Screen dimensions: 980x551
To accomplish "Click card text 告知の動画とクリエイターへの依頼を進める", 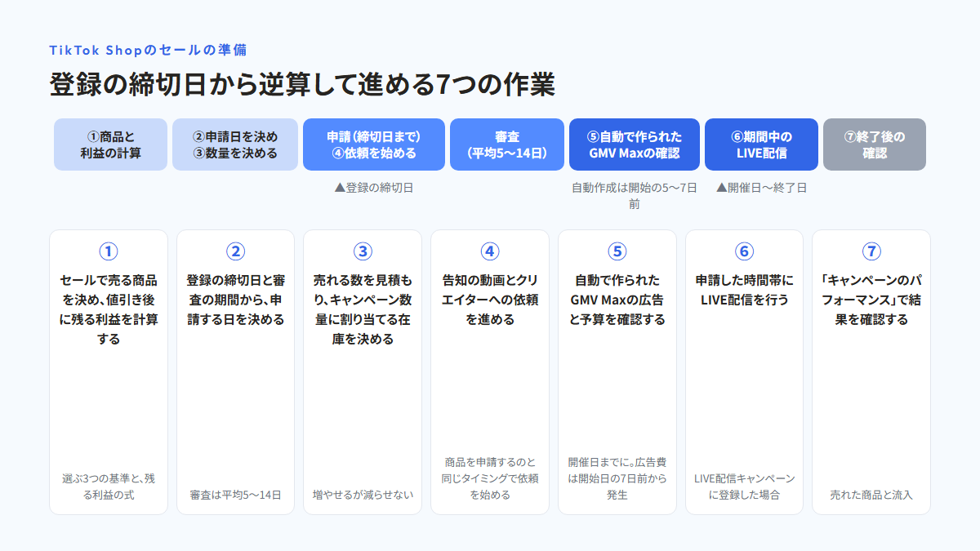I will click(490, 300).
